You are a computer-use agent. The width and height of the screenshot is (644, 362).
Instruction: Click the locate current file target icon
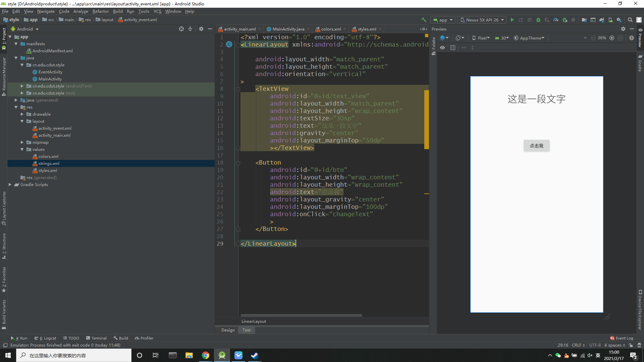[181, 29]
